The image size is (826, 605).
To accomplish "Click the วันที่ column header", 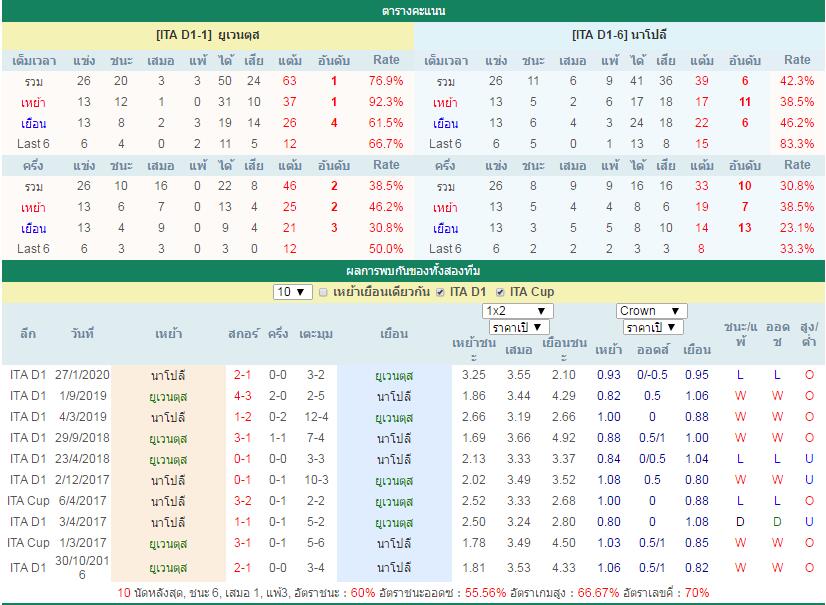I will 82,334.
